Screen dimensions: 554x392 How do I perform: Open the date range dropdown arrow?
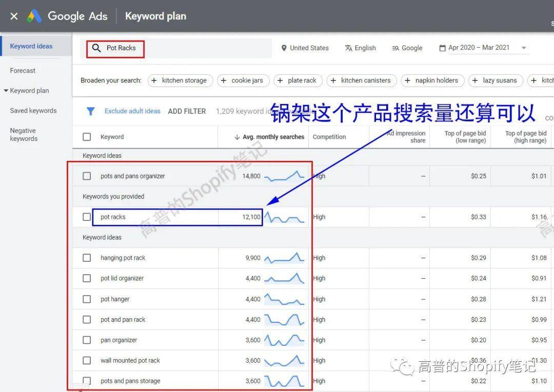(x=524, y=48)
